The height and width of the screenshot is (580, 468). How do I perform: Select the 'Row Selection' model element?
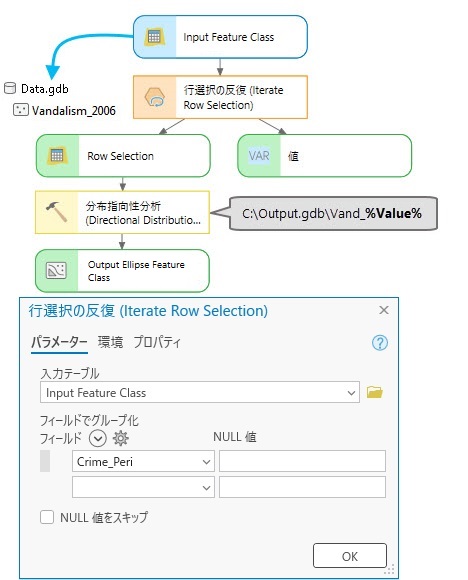(123, 156)
